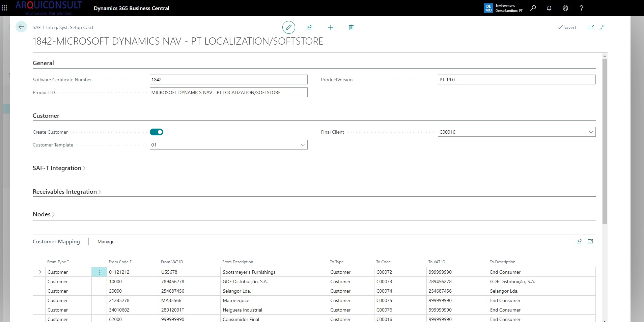Click the pencil edit icon
The height and width of the screenshot is (322, 644).
tap(288, 27)
